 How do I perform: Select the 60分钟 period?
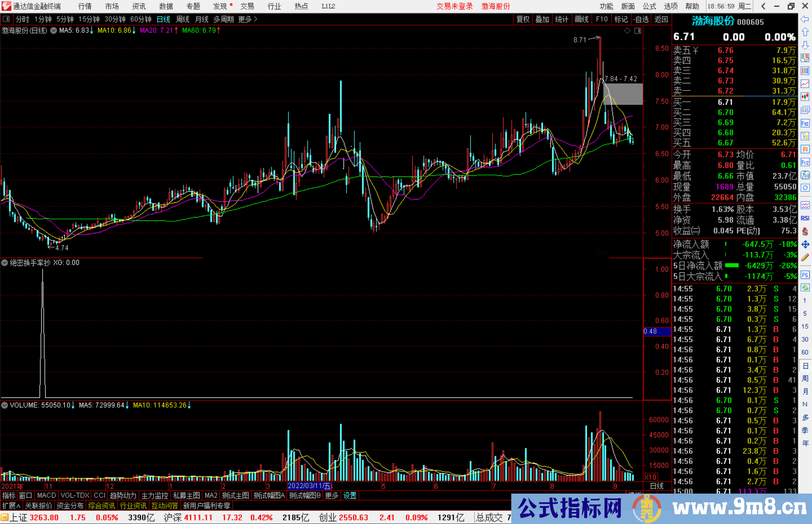pos(141,19)
